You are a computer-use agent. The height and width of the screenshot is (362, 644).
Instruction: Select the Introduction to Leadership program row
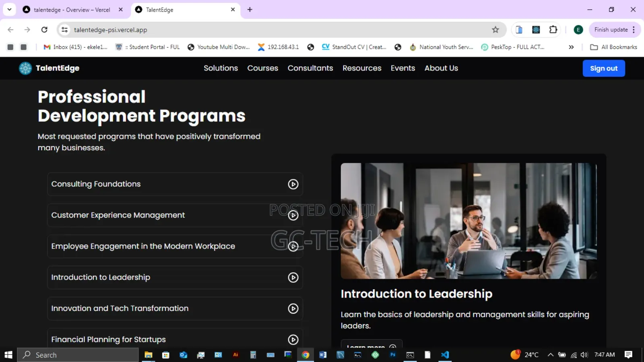[x=175, y=278]
